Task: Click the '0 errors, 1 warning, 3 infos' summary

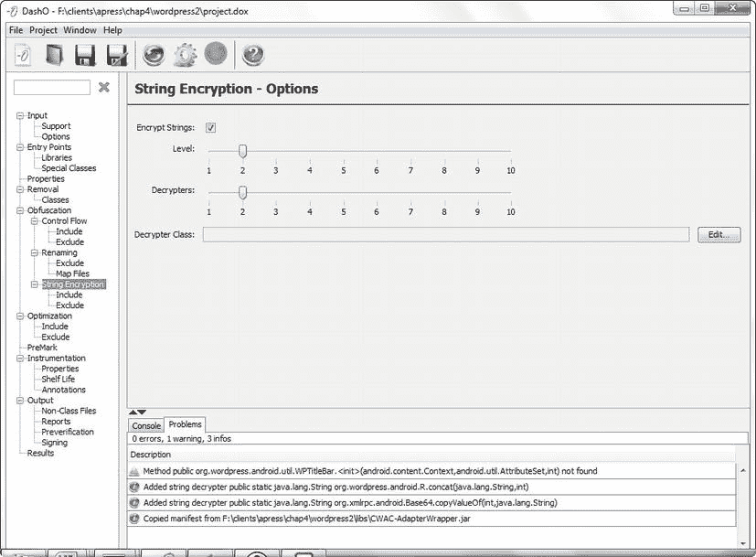Action: pos(182,439)
